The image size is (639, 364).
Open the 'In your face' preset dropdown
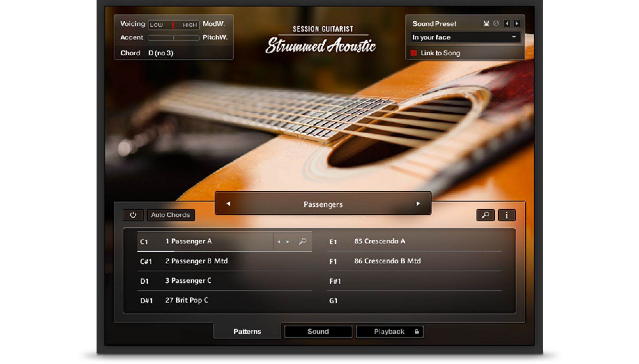pos(465,37)
